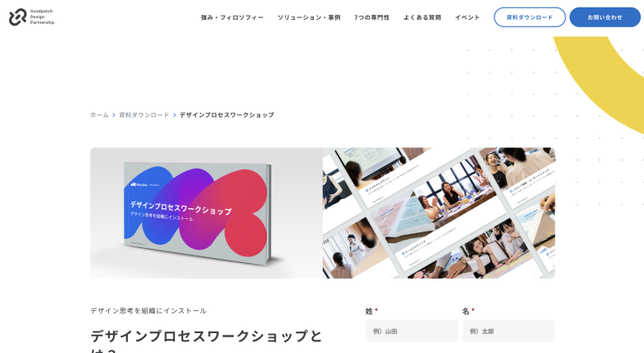The height and width of the screenshot is (353, 644).
Task: Click the デザインプロセスワークショップとは heading
Action: point(206,341)
